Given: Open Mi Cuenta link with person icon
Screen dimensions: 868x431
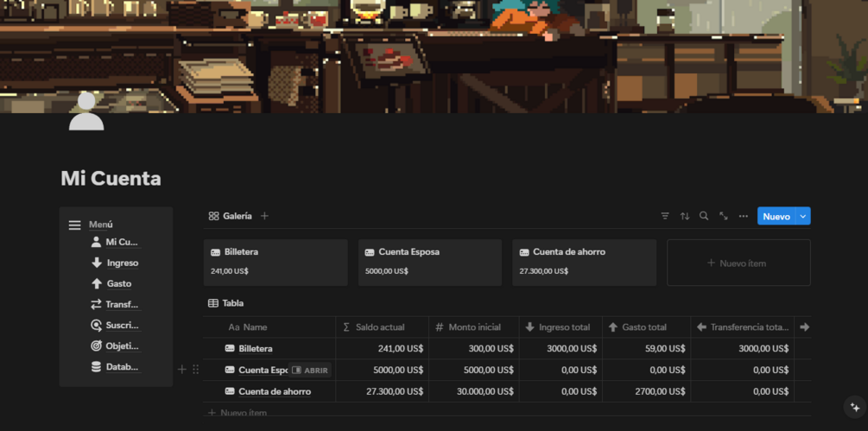Looking at the screenshot, I should tap(116, 242).
